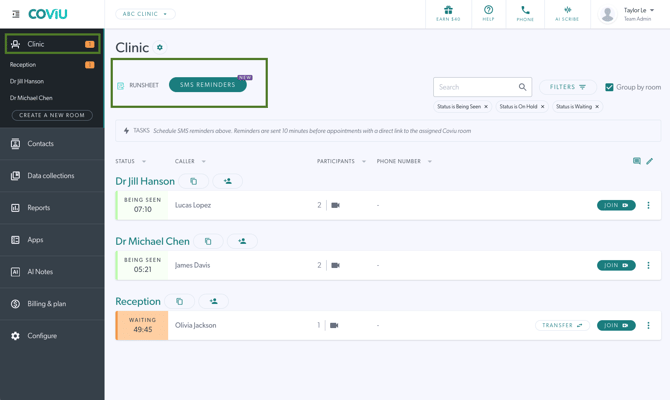Collapse the sidebar menu icon beside the Coviu logo
Viewport: 670px width, 400px height.
coord(16,14)
